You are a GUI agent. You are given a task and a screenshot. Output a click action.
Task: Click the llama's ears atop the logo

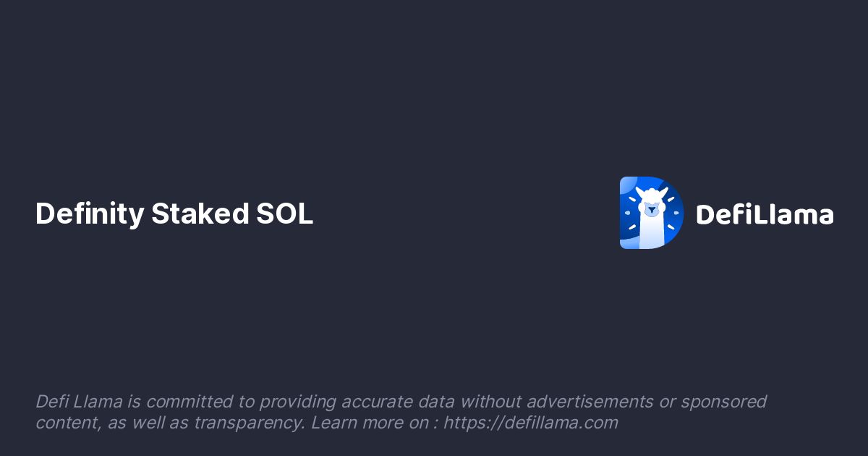tap(652, 192)
